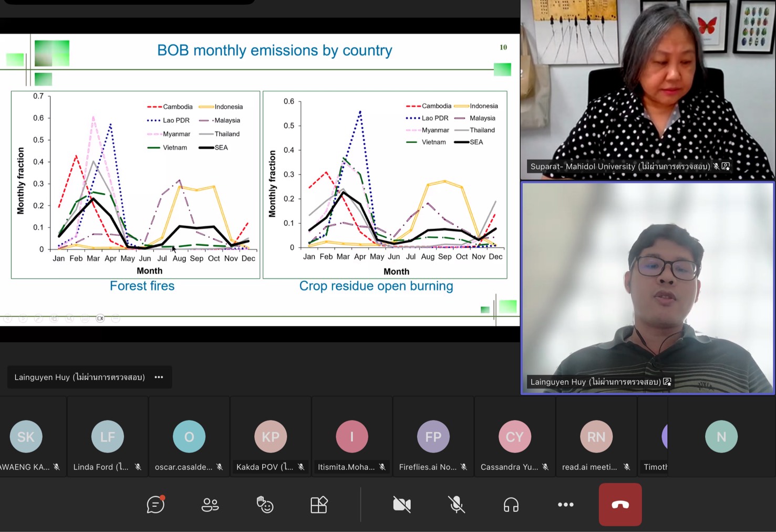The image size is (776, 532).
Task: Select Kakda POV participant tile
Action: pos(271,436)
